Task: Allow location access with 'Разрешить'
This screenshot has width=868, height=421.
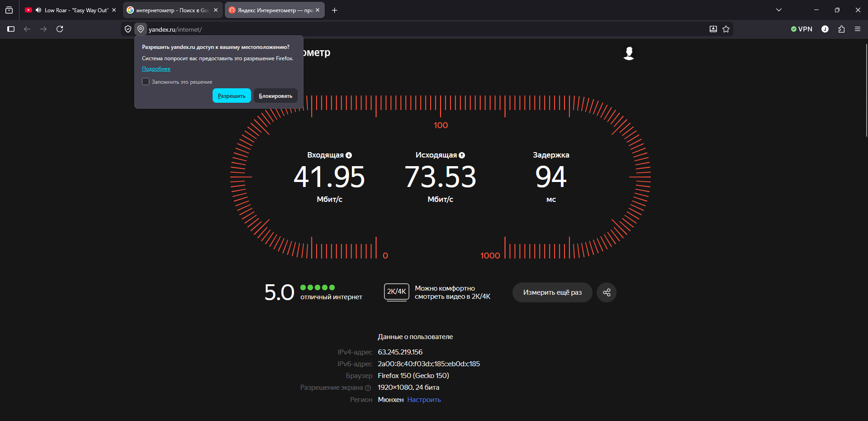Action: click(232, 96)
